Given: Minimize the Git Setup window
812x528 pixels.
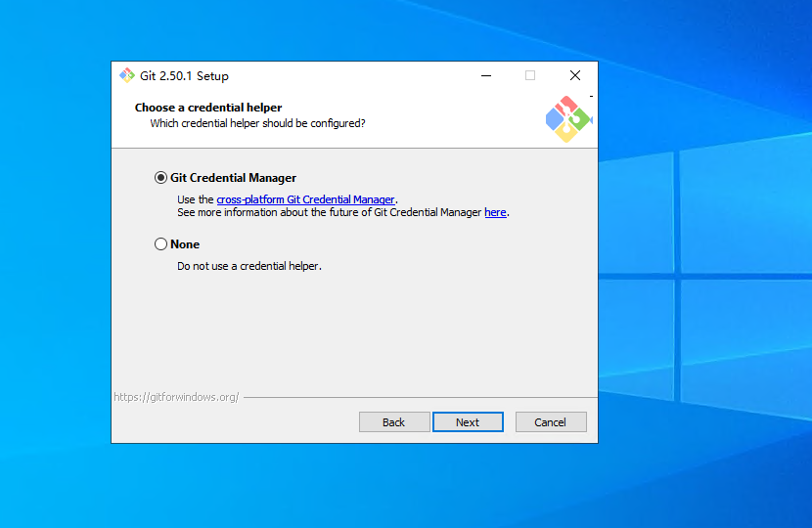Looking at the screenshot, I should pyautogui.click(x=486, y=75).
